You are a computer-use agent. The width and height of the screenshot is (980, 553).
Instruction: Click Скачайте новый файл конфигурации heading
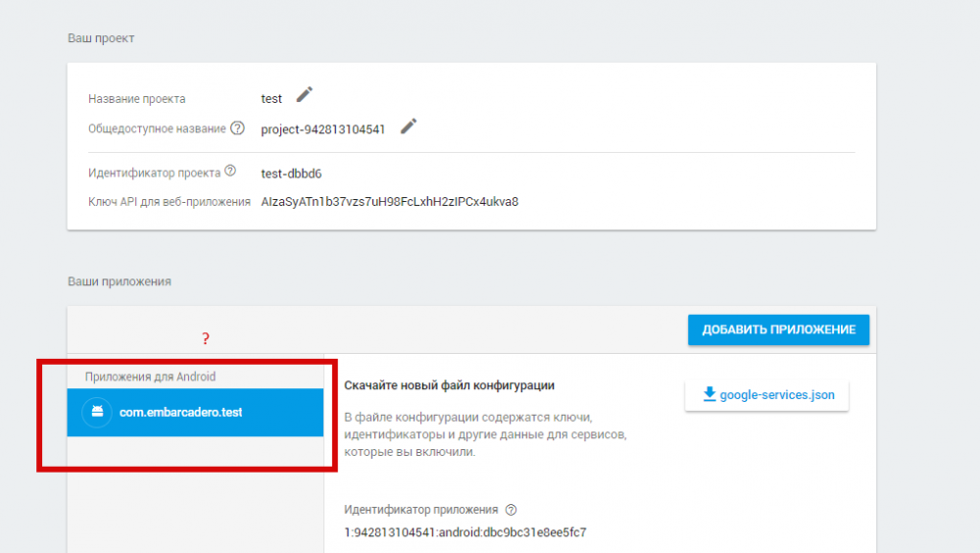click(450, 385)
